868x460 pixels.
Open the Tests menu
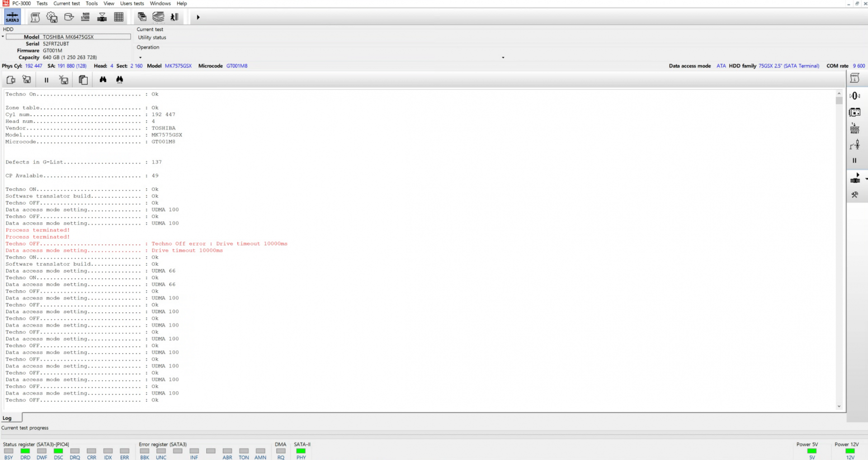point(42,4)
